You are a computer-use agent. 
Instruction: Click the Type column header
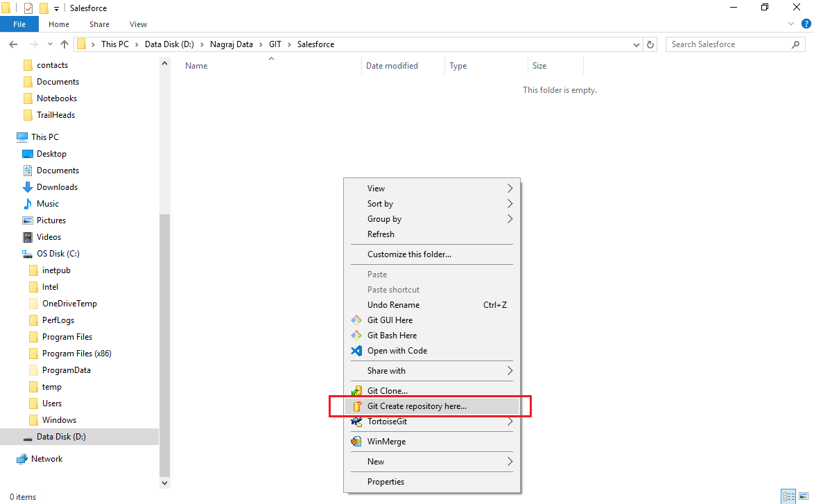point(486,66)
